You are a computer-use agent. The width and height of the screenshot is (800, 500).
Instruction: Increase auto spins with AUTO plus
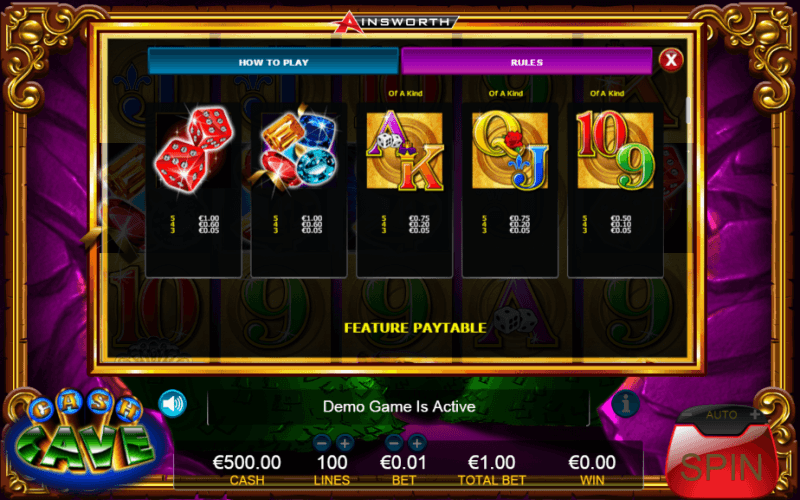754,415
